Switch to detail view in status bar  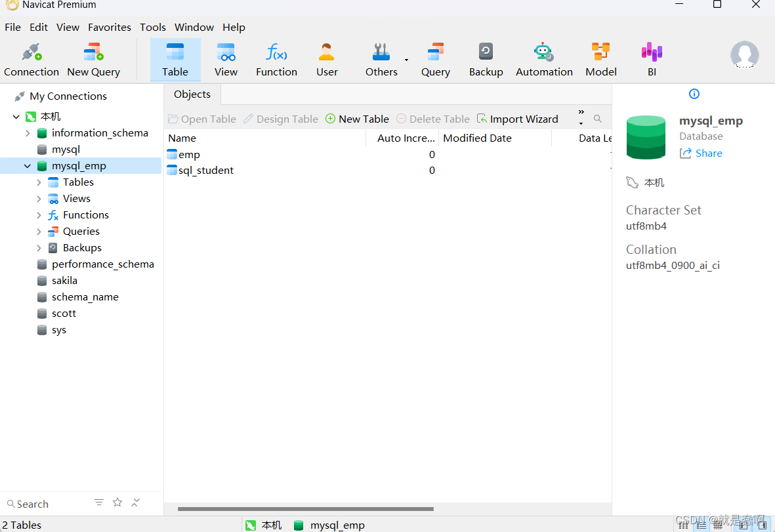point(702,525)
